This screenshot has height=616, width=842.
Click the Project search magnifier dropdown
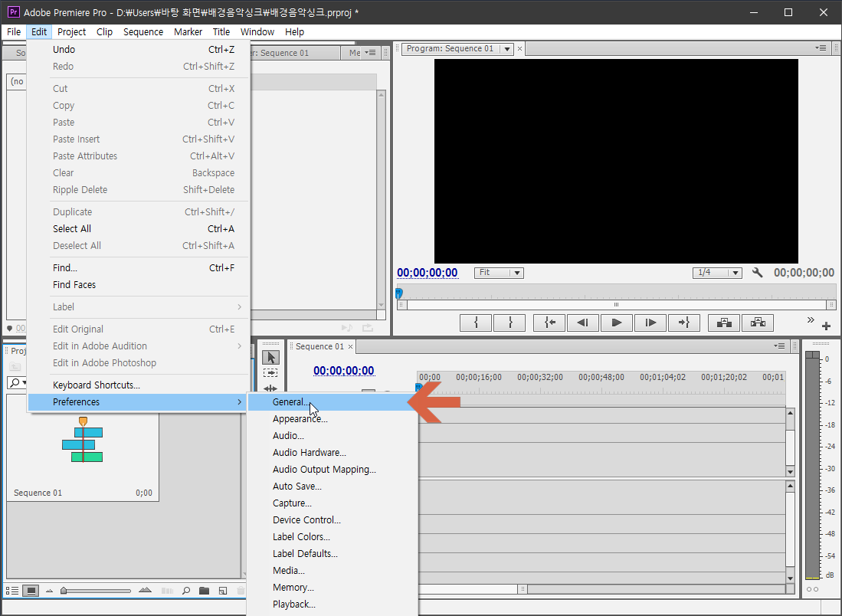[17, 382]
